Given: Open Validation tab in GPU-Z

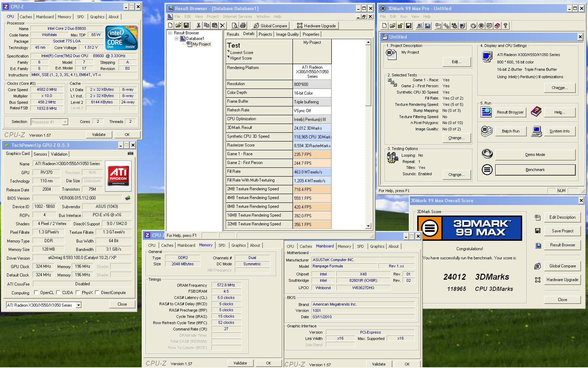Looking at the screenshot, I should tap(59, 154).
